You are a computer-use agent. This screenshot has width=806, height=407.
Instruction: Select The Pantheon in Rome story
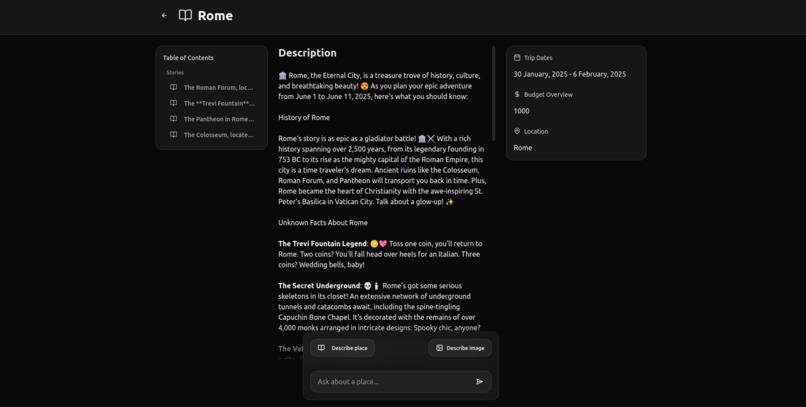(212, 119)
